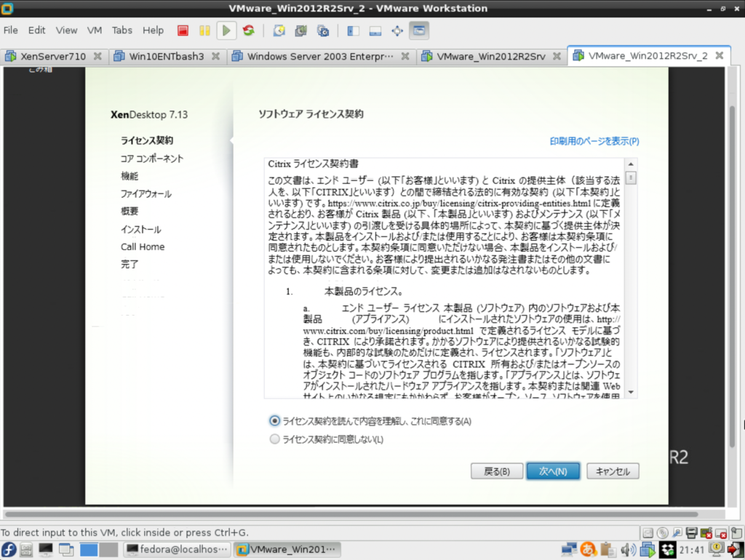The width and height of the screenshot is (745, 560).
Task: Select the agree to license agreement radio button
Action: pos(274,421)
